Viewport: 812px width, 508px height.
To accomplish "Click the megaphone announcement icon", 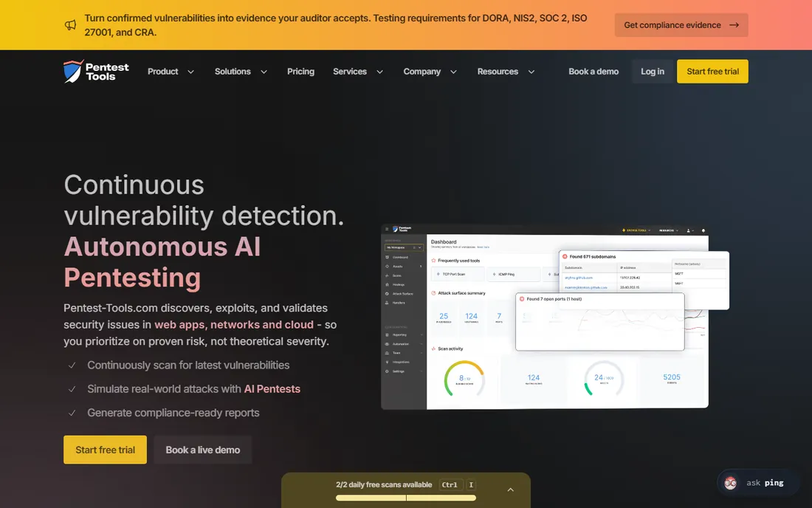I will 70,25.
